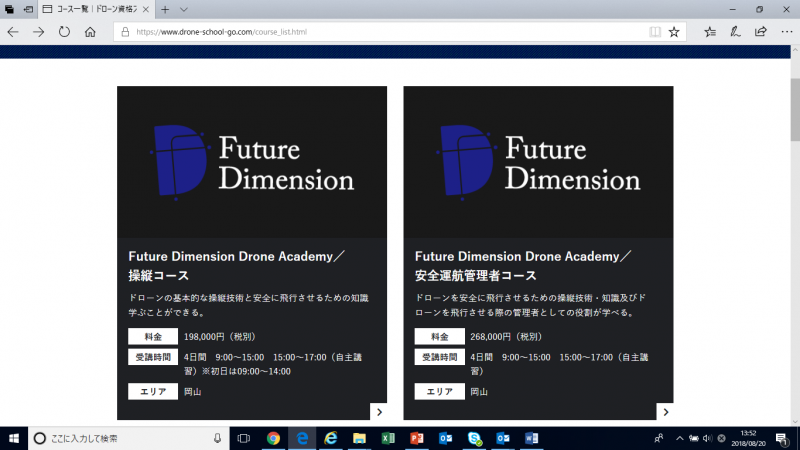800x450 pixels.
Task: Click the ここに入力して検索 taskbar search box
Action: click(x=129, y=438)
